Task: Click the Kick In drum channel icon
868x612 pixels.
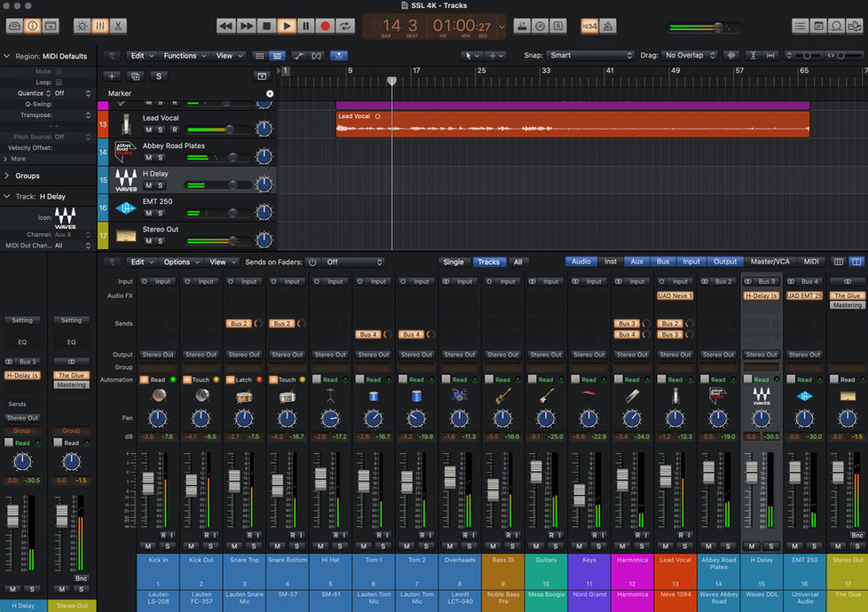Action: (x=158, y=395)
